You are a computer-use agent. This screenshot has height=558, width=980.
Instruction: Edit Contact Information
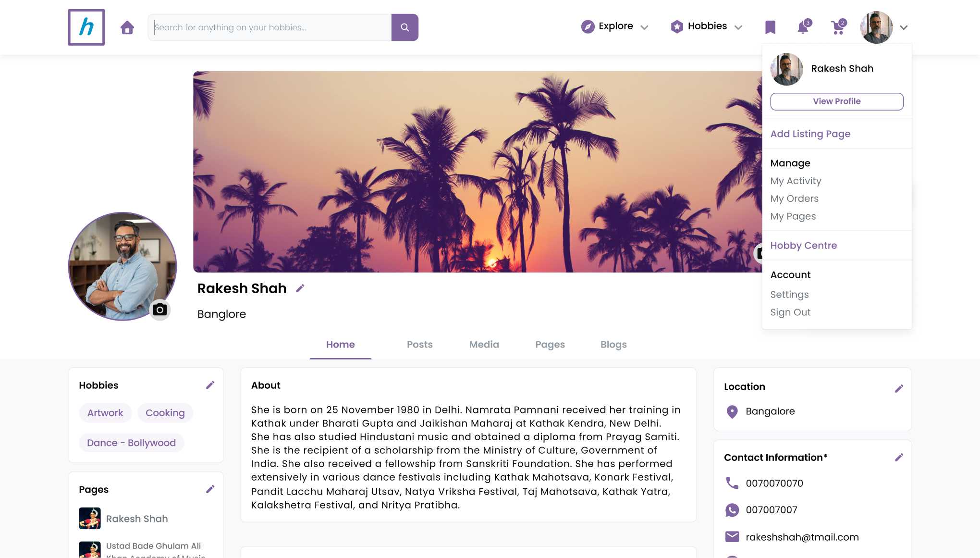(899, 457)
